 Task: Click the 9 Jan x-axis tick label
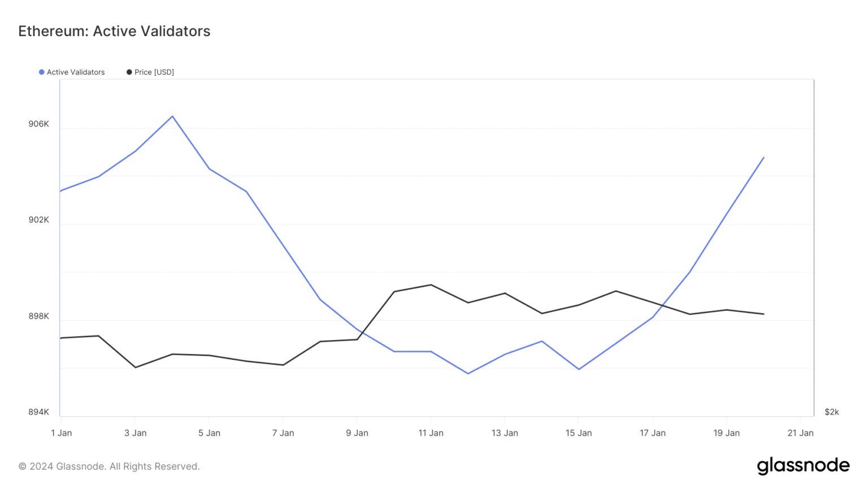(x=357, y=433)
